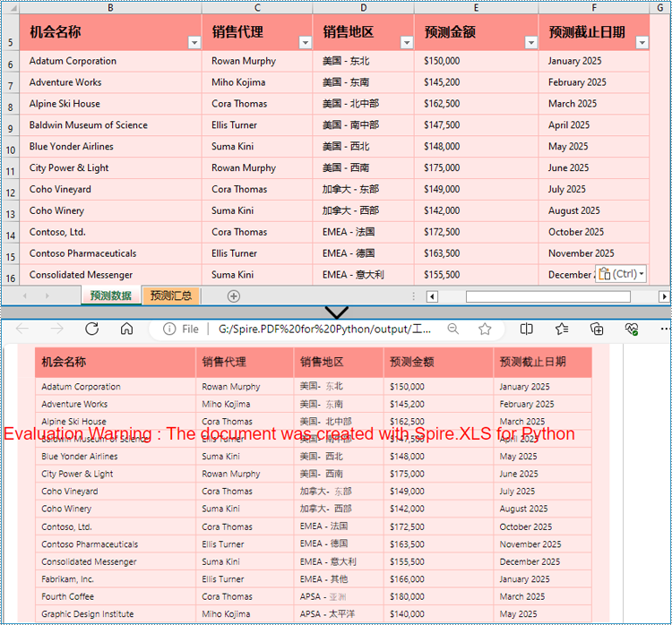Select column B header
The height and width of the screenshot is (625, 672).
(110, 8)
